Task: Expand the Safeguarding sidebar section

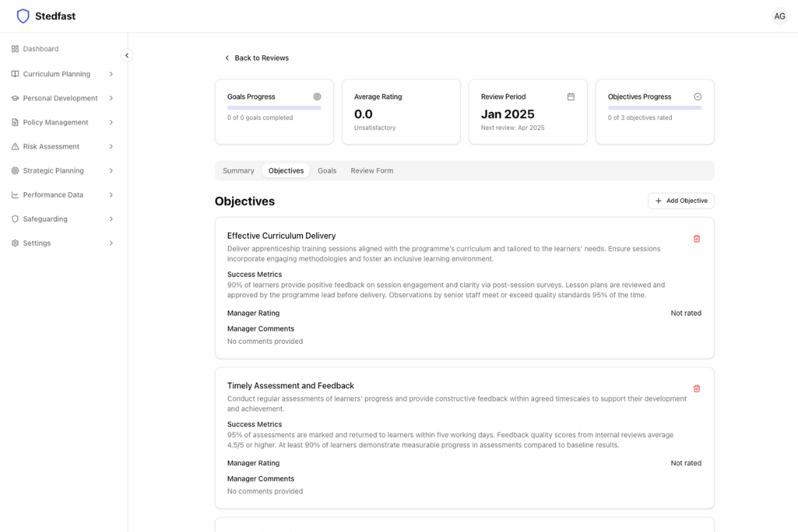Action: 111,219
